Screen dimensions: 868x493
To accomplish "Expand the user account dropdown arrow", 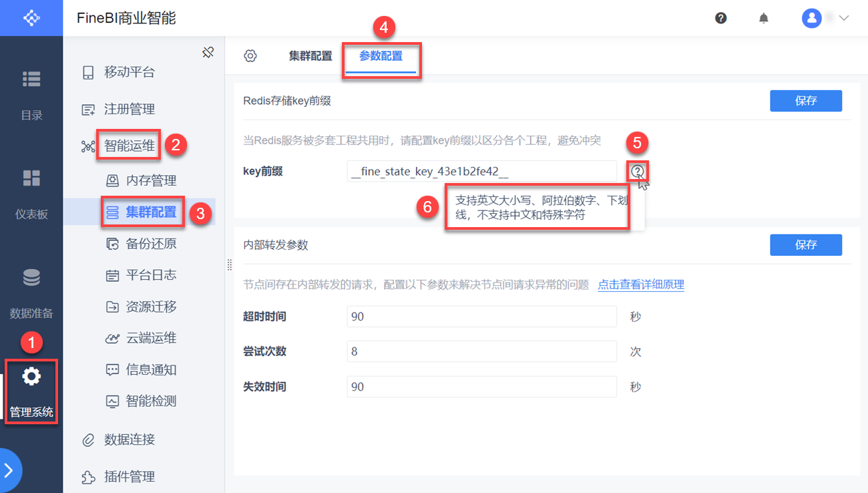I will tap(843, 18).
